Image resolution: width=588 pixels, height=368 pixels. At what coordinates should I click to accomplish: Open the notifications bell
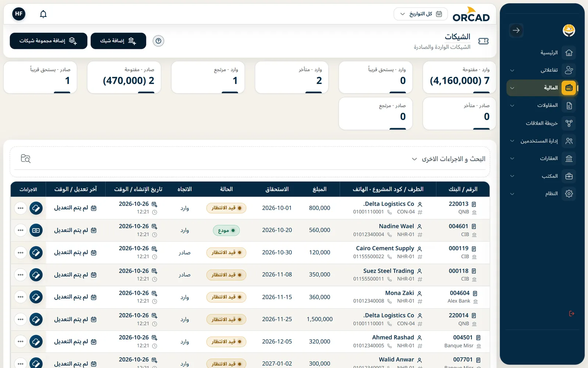tap(43, 14)
